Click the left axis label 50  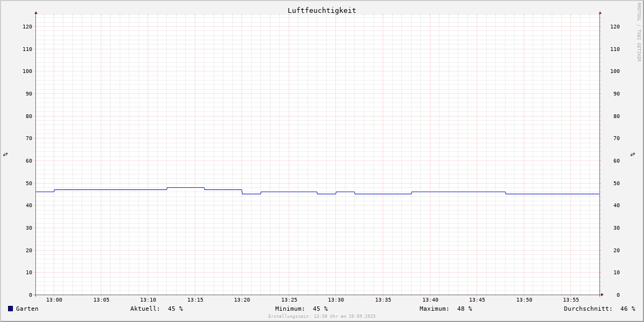click(29, 183)
